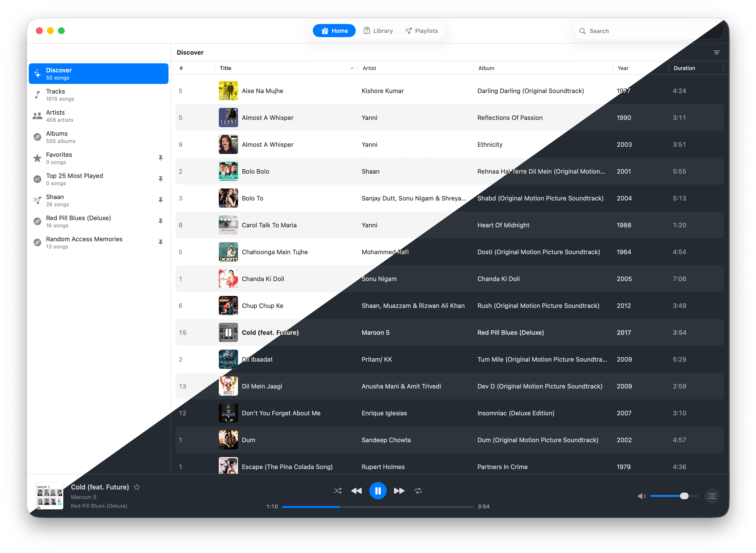The width and height of the screenshot is (756, 553).
Task: Click the Bolo To album art
Action: click(x=228, y=198)
